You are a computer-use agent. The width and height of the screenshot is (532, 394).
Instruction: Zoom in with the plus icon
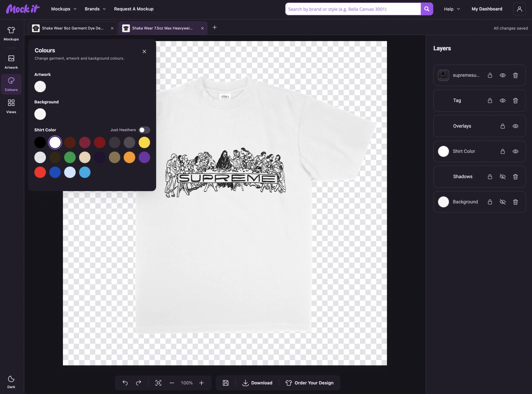(202, 383)
